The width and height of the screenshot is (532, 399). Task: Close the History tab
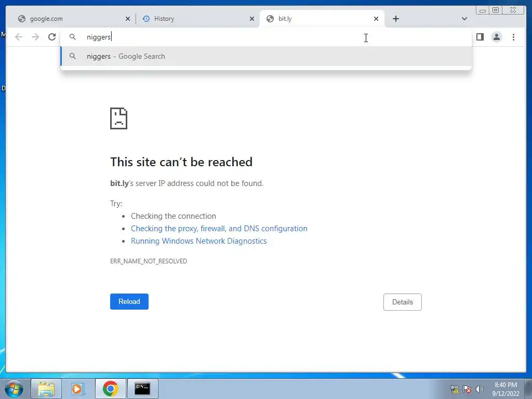tap(252, 19)
